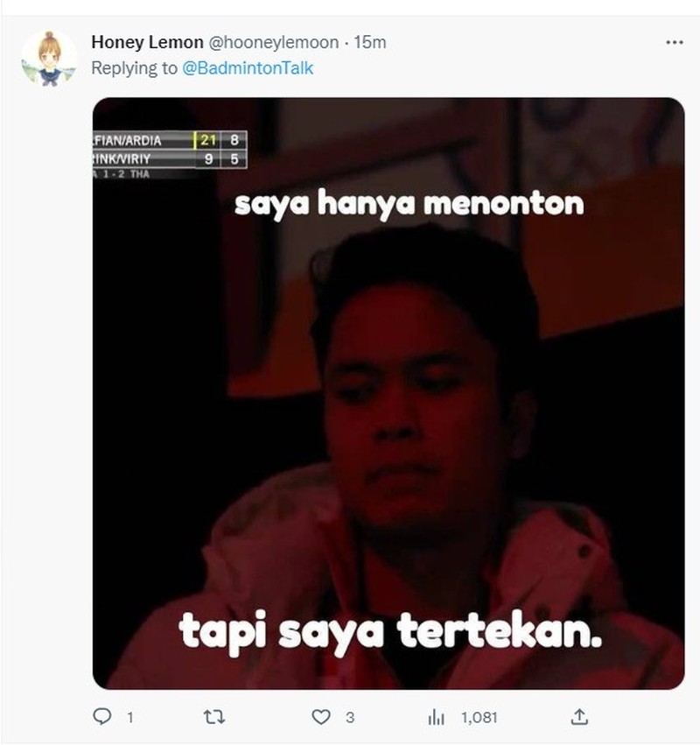This screenshot has width=700, height=745.
Task: View tweet analytics via bar chart icon
Action: click(x=436, y=717)
